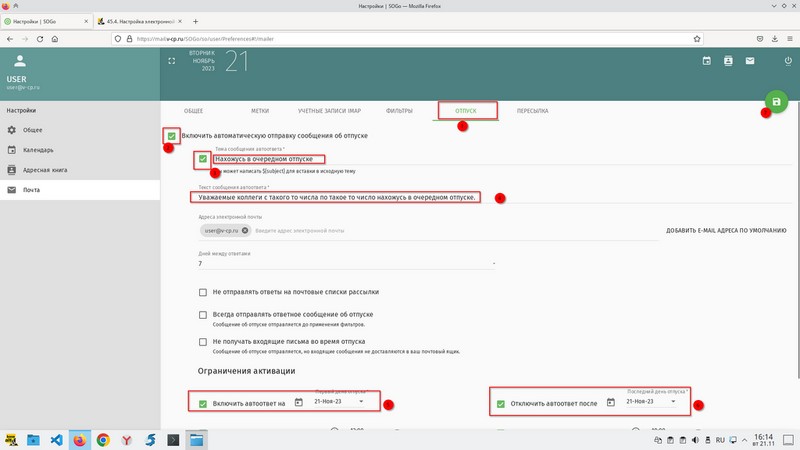The width and height of the screenshot is (800, 450).
Task: Remove user@v-cp.ru email chip
Action: 245,231
